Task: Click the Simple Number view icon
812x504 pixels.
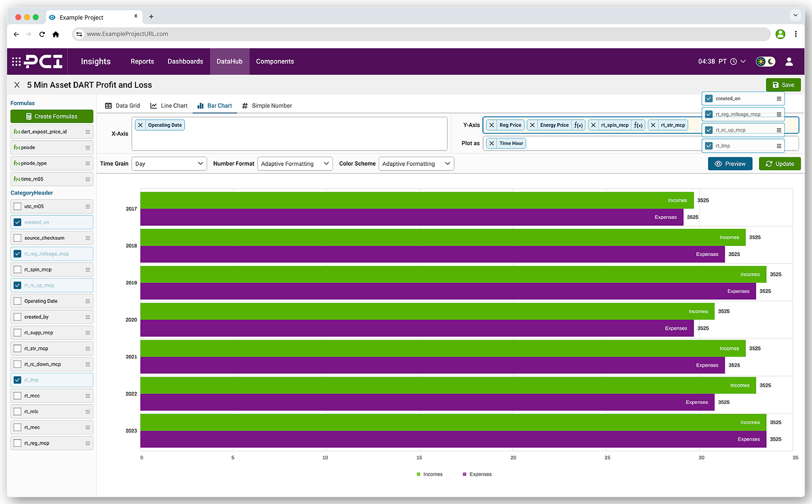Action: (x=245, y=105)
